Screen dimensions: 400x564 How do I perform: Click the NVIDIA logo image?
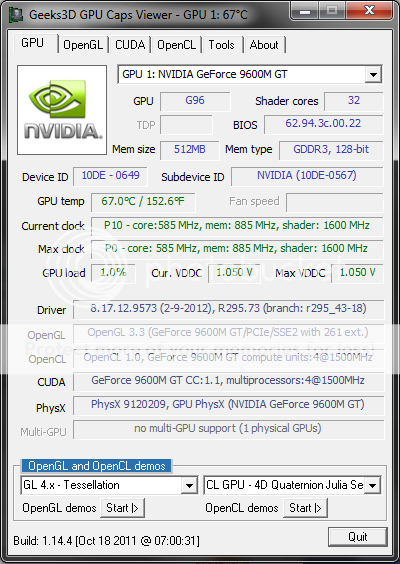pos(62,110)
